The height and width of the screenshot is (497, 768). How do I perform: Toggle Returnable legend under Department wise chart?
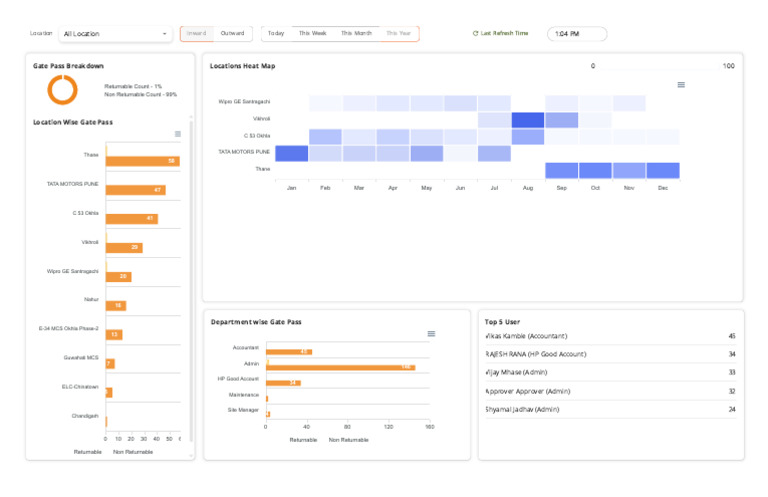tap(303, 440)
